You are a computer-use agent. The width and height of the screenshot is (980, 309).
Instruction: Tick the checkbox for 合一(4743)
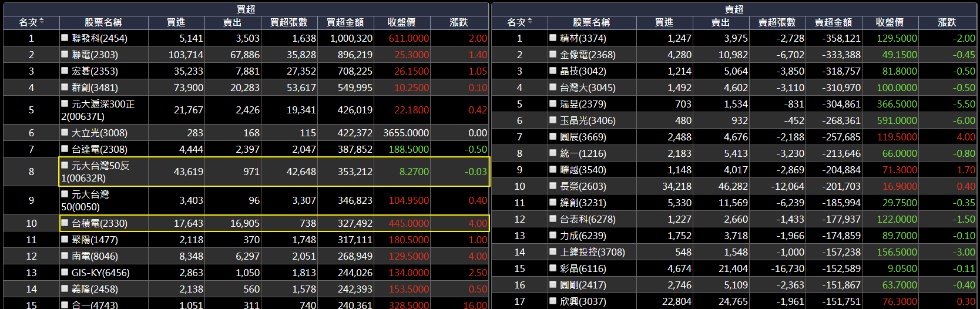(65, 304)
